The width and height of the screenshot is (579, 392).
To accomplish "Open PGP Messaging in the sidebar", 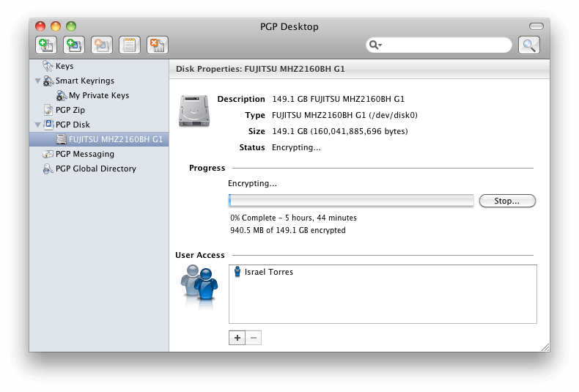I will point(84,154).
